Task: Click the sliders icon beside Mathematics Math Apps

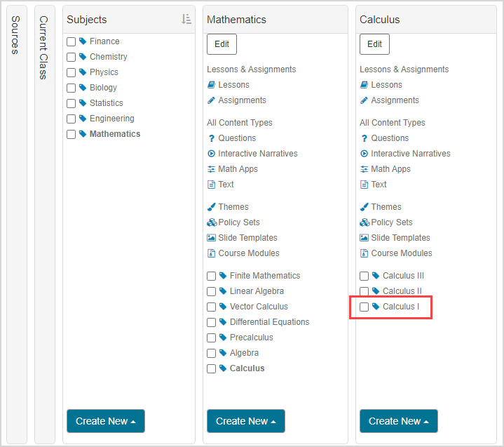Action: 212,169
